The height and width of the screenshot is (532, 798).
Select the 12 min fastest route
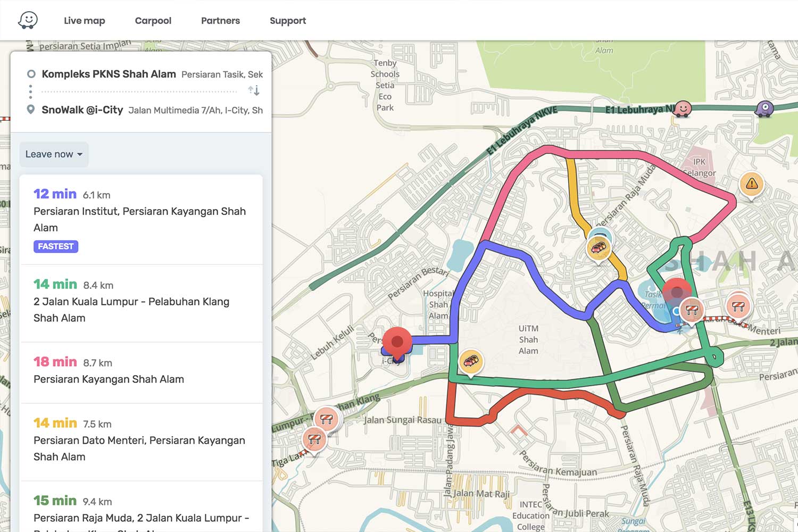coord(142,220)
